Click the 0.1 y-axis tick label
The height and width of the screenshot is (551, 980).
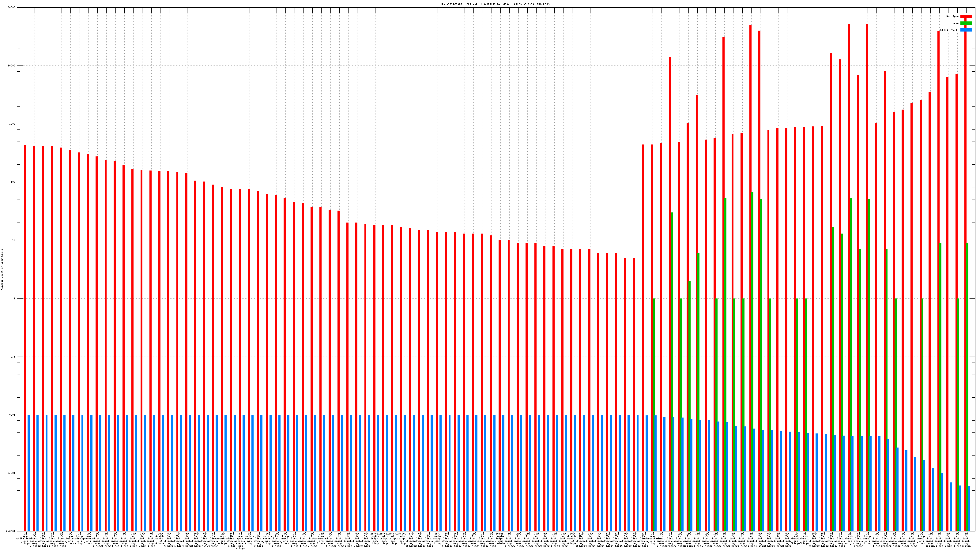(13, 357)
